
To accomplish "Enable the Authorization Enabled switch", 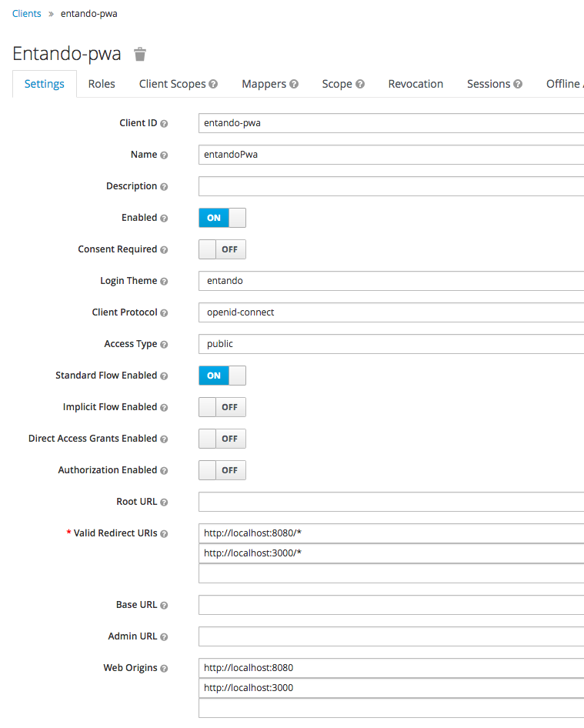I will [x=222, y=470].
